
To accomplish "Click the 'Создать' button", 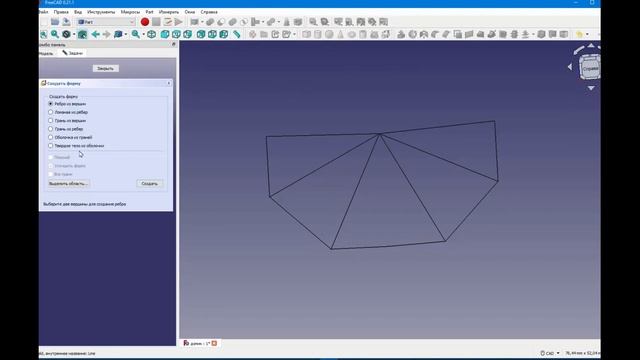I will pyautogui.click(x=149, y=184).
